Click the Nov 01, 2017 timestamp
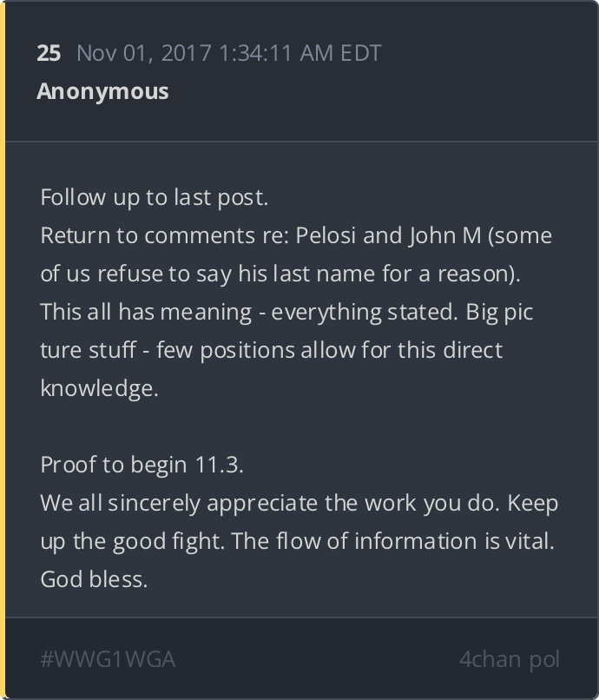The width and height of the screenshot is (599, 700). click(144, 53)
